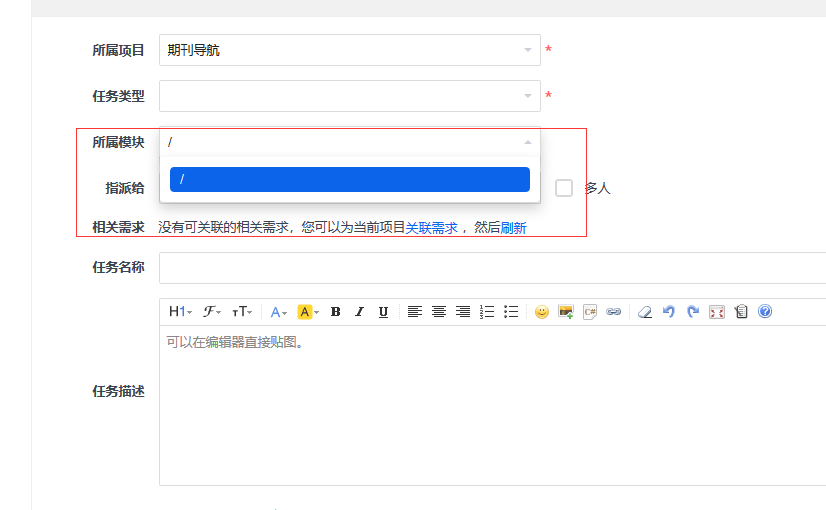Image resolution: width=826 pixels, height=510 pixels.
Task: Toggle bold formatting
Action: [336, 312]
